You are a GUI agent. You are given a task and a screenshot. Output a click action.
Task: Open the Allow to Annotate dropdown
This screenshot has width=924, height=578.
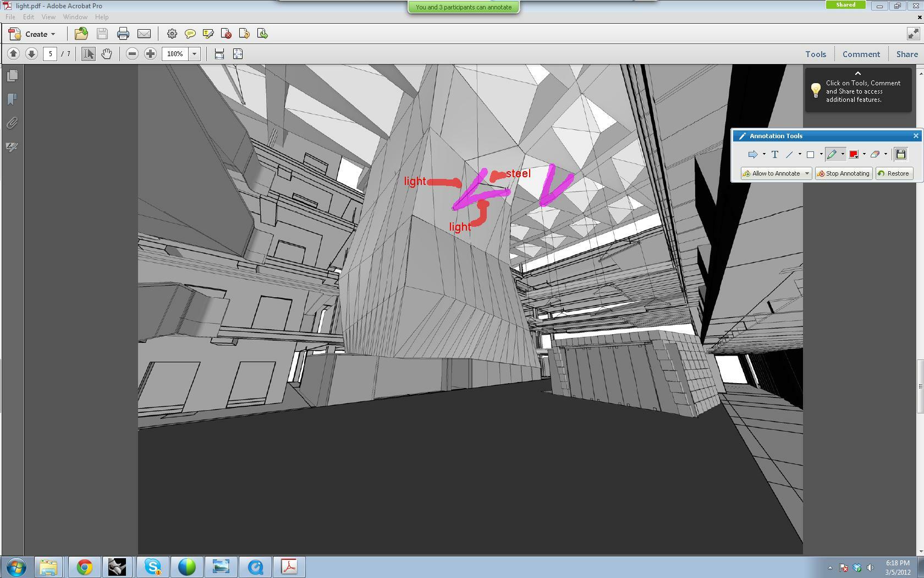pyautogui.click(x=807, y=173)
